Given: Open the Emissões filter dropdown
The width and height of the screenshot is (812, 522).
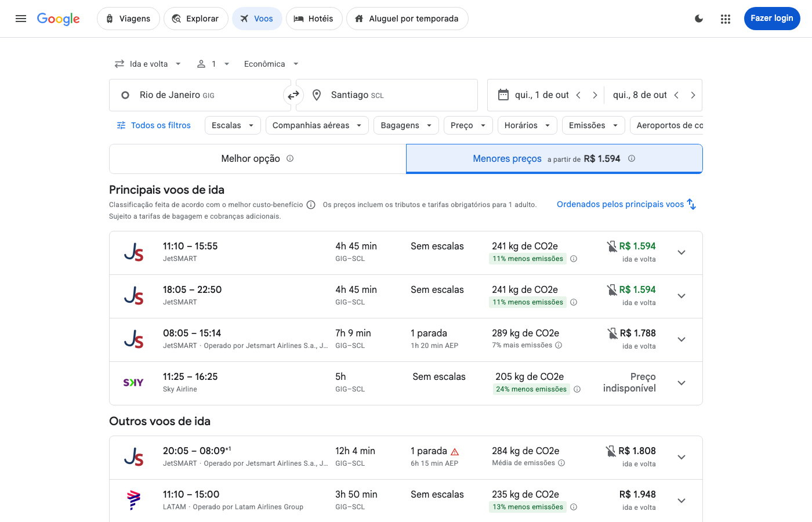Looking at the screenshot, I should pos(593,125).
